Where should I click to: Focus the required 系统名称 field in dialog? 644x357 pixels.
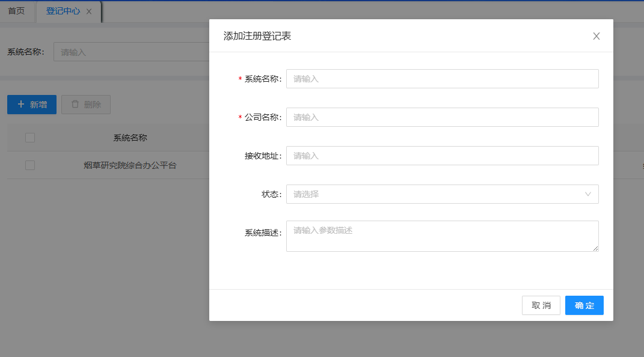[x=442, y=79]
